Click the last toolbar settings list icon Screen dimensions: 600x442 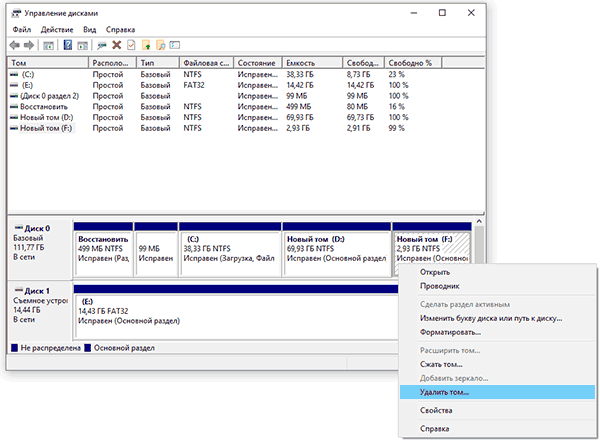coord(175,45)
